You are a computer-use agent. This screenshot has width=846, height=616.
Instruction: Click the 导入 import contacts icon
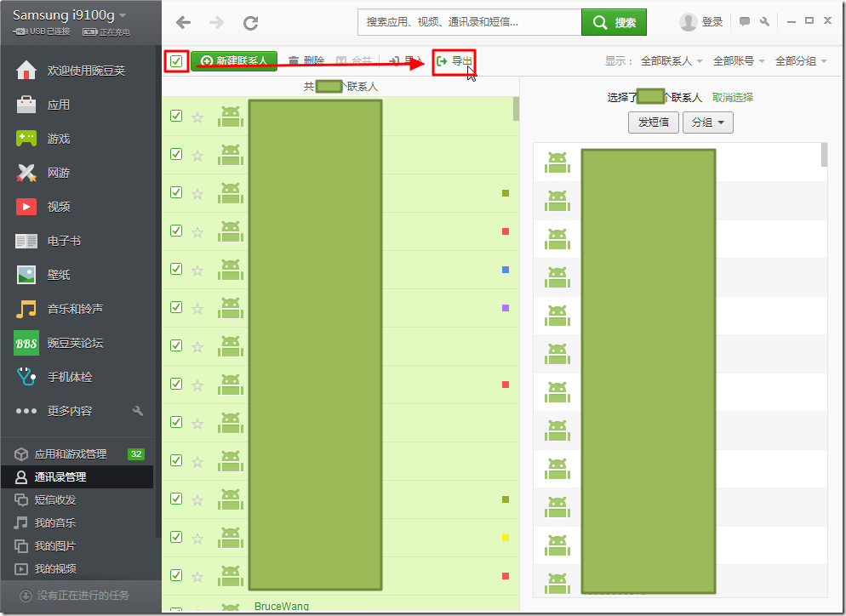395,61
